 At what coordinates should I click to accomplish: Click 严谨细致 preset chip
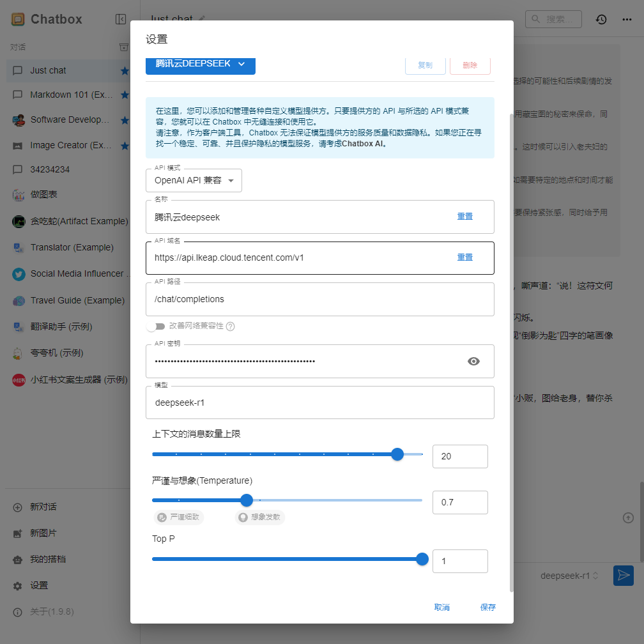coord(179,517)
